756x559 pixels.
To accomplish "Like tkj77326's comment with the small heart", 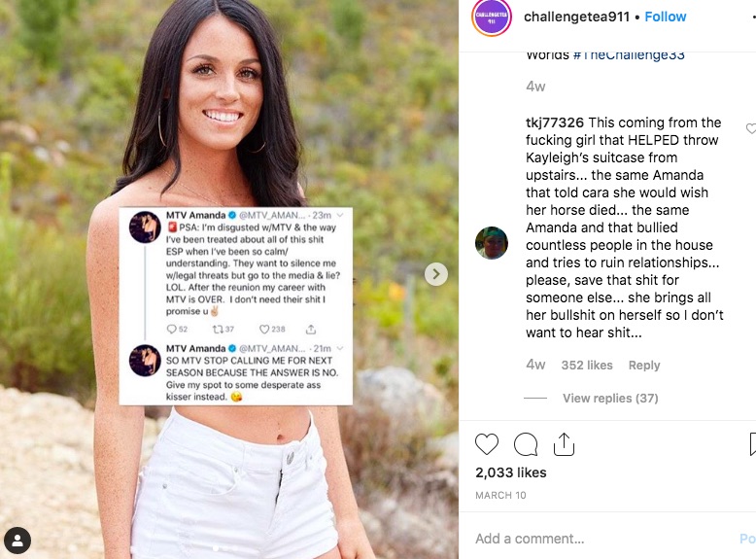I will (751, 128).
